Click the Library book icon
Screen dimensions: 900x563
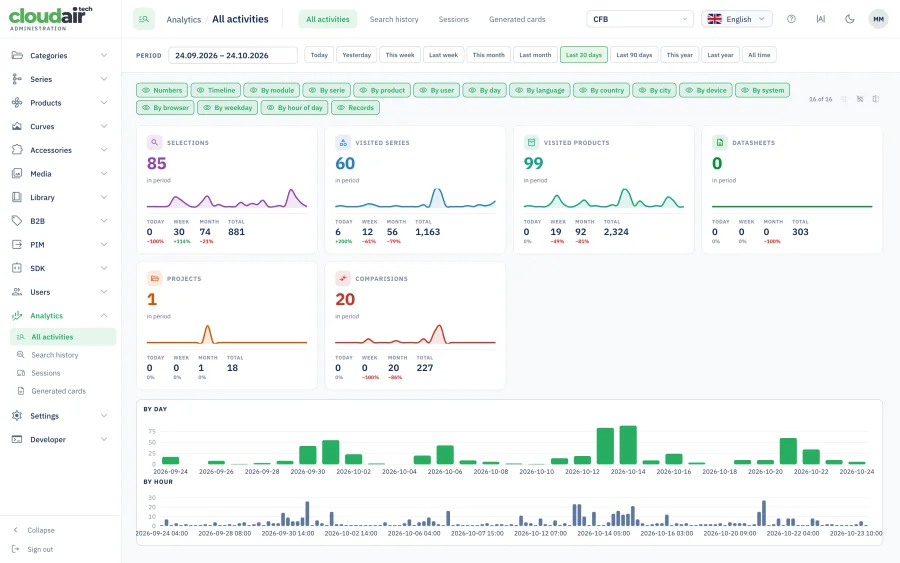coord(17,197)
